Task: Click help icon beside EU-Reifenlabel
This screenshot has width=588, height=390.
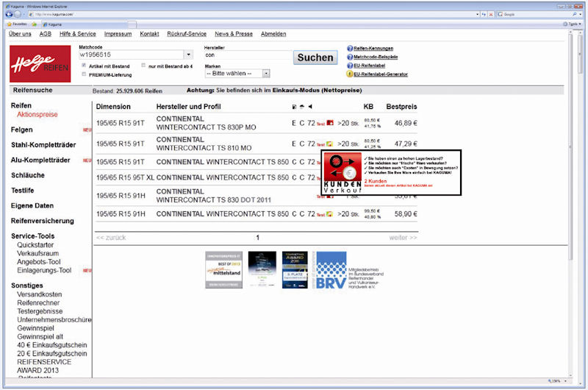Action: 350,65
